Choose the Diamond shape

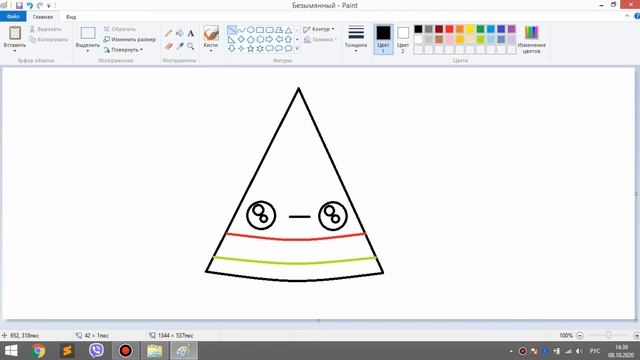241,39
